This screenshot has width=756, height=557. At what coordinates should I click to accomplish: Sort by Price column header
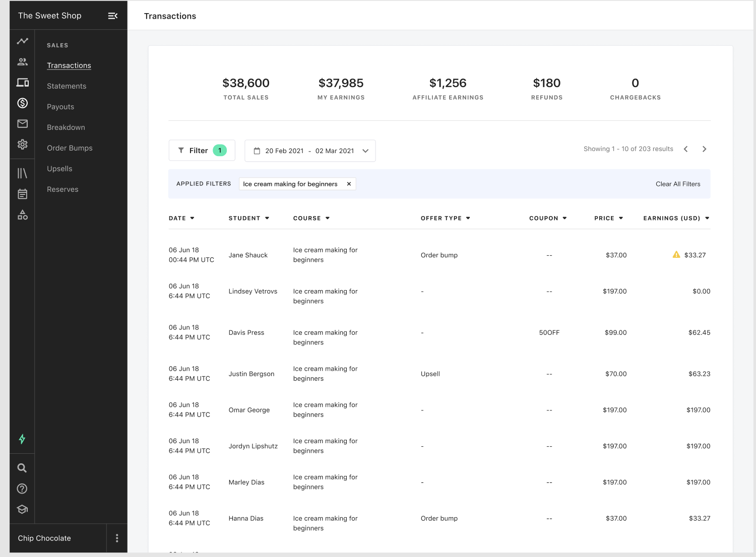[x=609, y=218]
